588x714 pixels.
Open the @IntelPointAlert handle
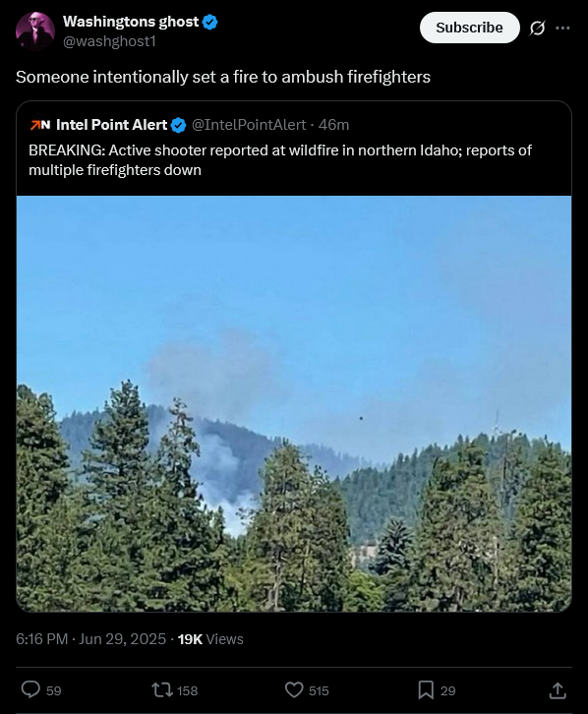point(249,125)
